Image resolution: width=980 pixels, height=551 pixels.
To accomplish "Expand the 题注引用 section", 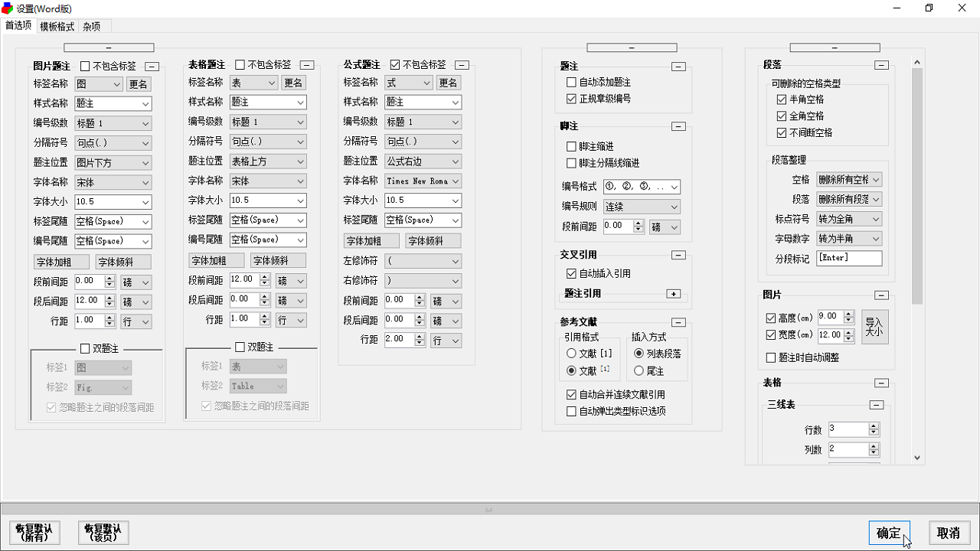I will pyautogui.click(x=673, y=292).
